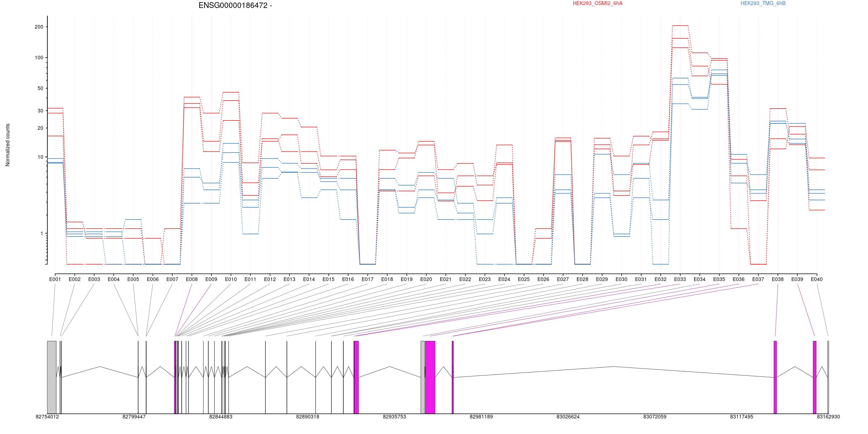
Task: Click y-axis tick label 20
Action: click(x=40, y=128)
